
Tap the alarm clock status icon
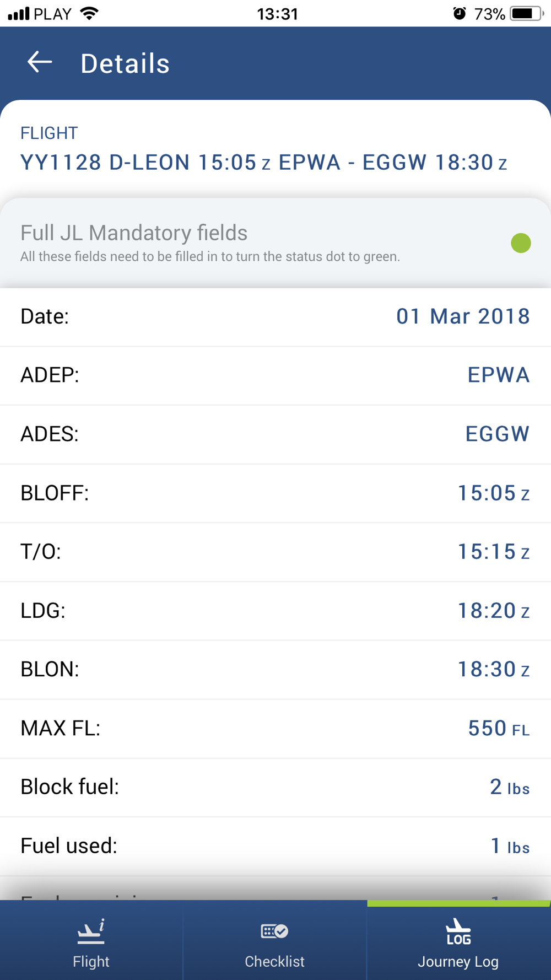click(x=460, y=13)
